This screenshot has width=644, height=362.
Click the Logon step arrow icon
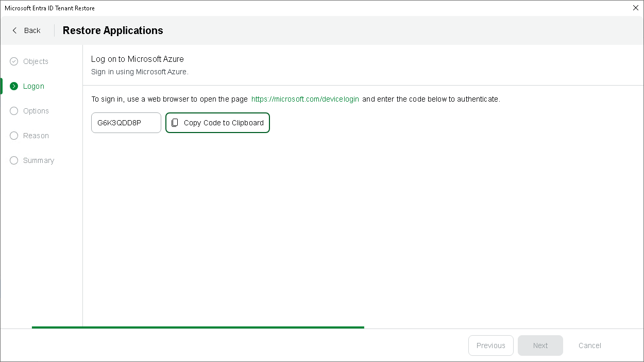click(x=14, y=86)
